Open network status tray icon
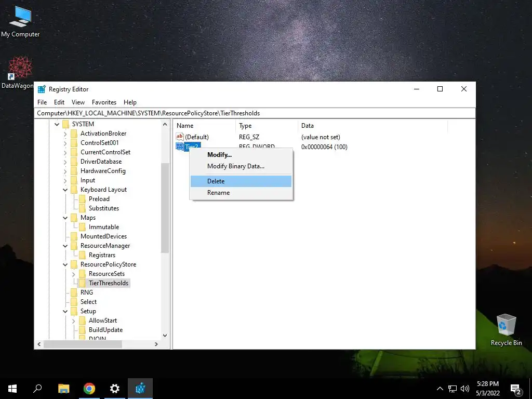Screen dimensions: 532x399 coord(453,389)
